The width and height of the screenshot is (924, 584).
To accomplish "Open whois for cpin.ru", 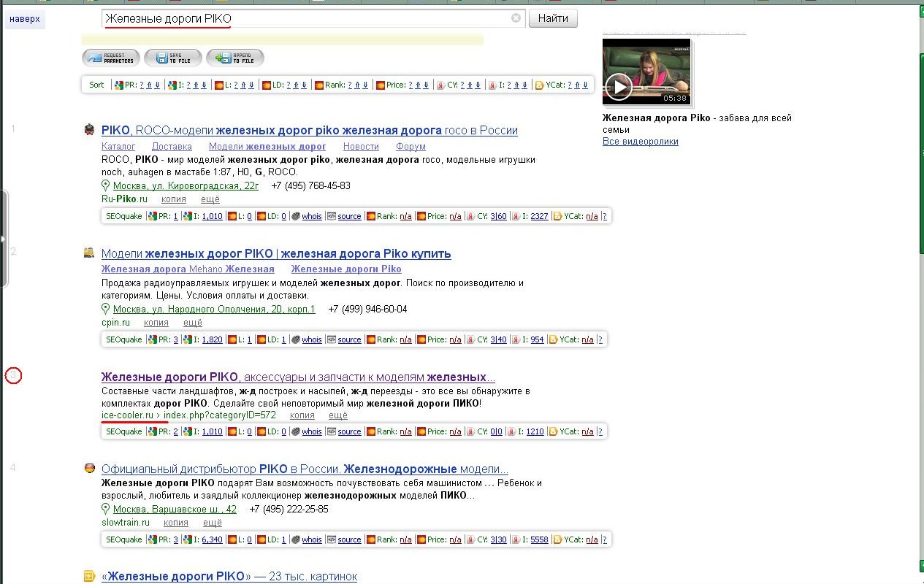I will coord(312,339).
